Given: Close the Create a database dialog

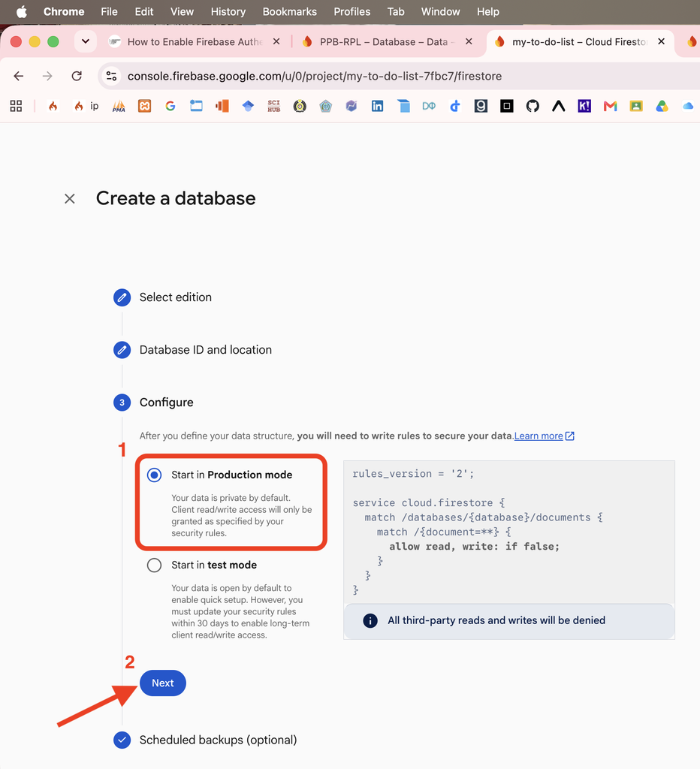Looking at the screenshot, I should click(70, 198).
